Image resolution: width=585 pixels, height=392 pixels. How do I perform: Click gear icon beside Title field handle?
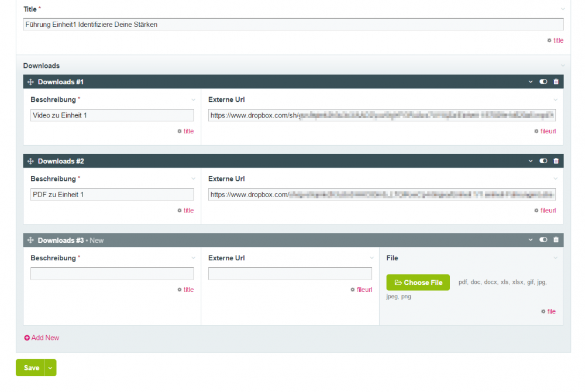(x=549, y=40)
